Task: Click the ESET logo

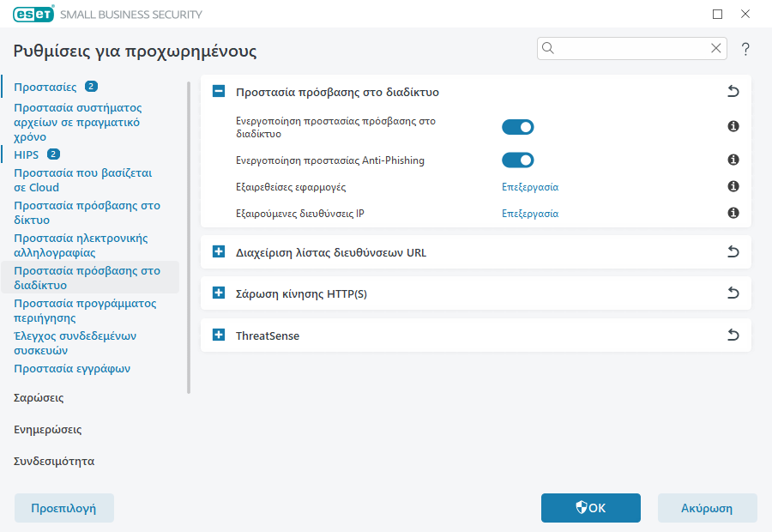Action: pos(33,14)
